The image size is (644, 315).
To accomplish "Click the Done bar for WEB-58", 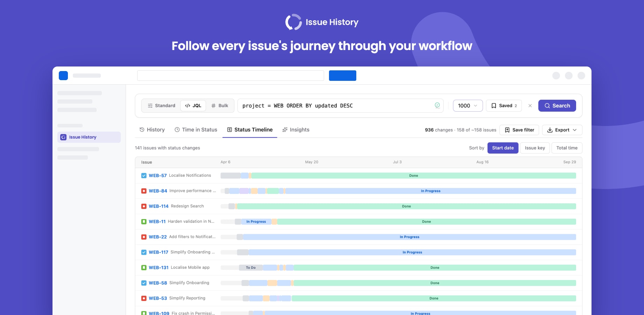I will tap(435, 283).
